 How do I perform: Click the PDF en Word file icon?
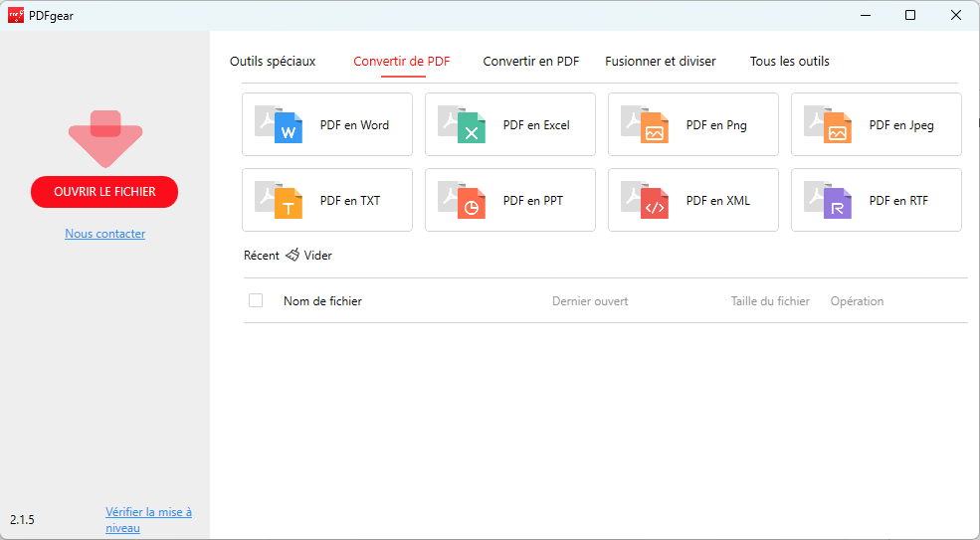pos(279,124)
